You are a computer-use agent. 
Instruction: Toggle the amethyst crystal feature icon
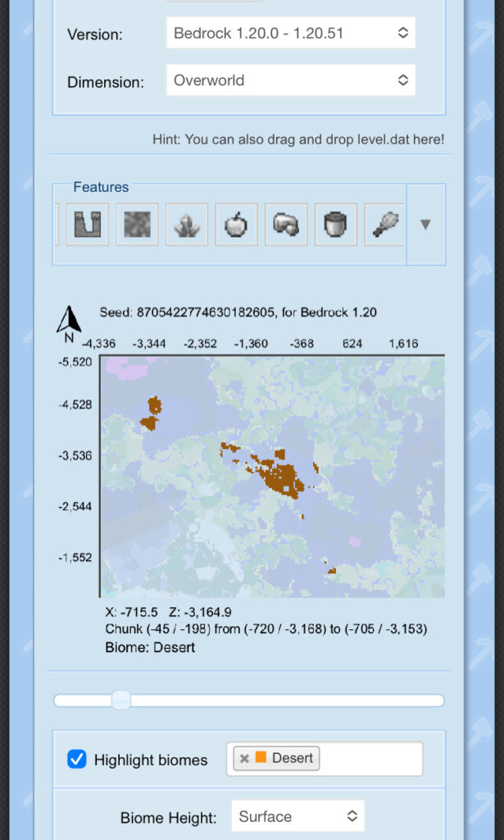pyautogui.click(x=188, y=225)
